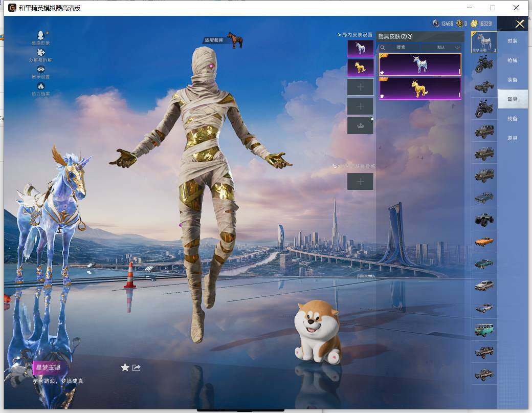Image resolution: width=532 pixels, height=413 pixels.
Task: Click the magnifier search icon
Action: 383,48
